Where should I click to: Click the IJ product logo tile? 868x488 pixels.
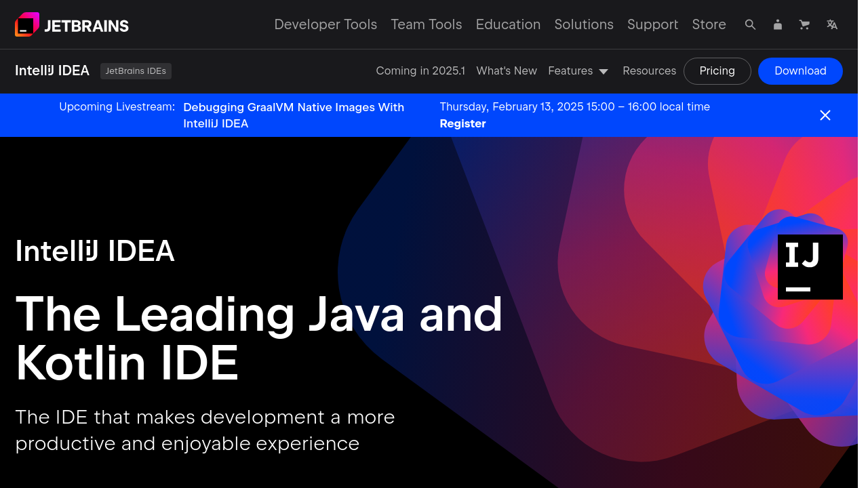click(x=810, y=267)
